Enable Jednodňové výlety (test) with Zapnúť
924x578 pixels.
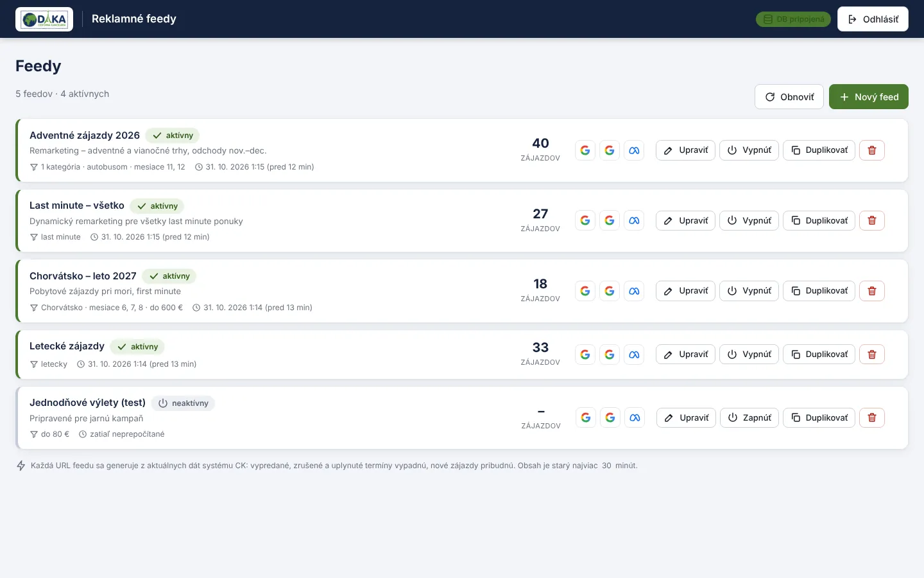(x=749, y=417)
